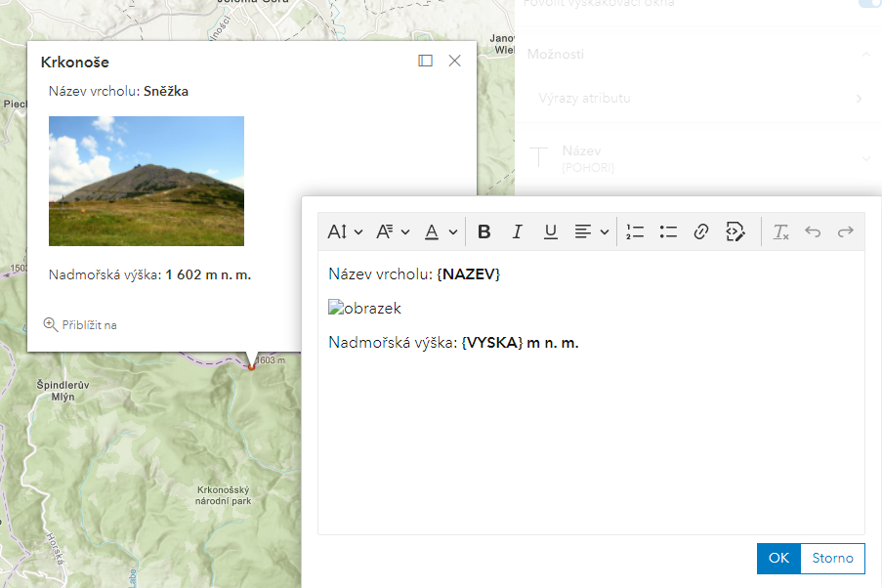
Task: Open the alignment dropdown arrow
Action: (605, 231)
